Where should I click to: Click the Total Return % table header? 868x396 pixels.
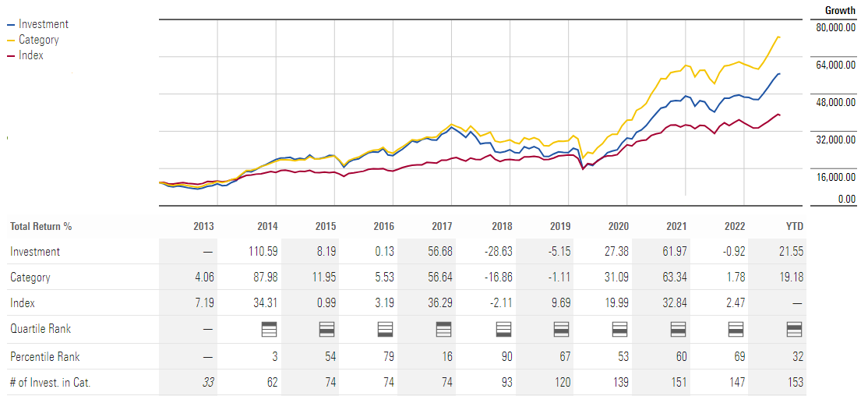pos(41,226)
